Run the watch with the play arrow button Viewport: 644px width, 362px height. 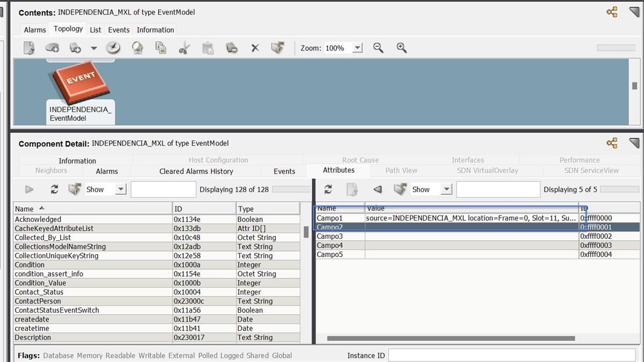30,189
